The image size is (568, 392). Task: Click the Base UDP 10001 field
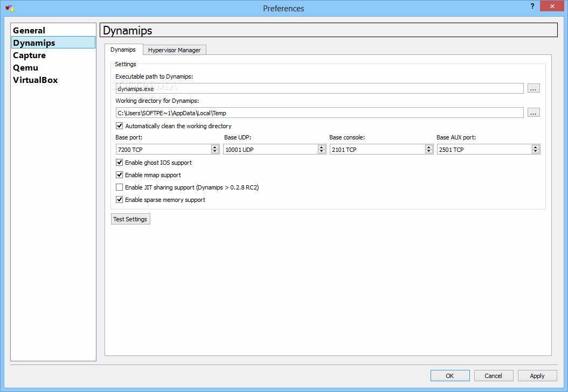tap(271, 150)
